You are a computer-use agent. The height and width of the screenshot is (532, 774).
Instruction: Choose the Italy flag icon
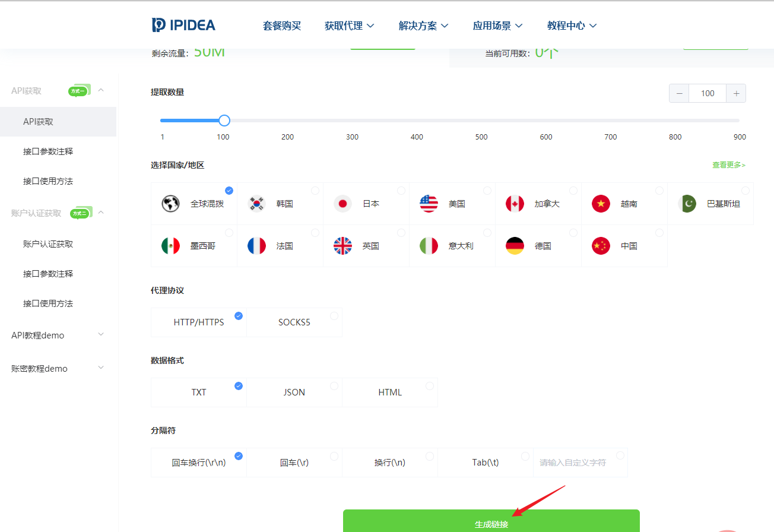tap(429, 246)
